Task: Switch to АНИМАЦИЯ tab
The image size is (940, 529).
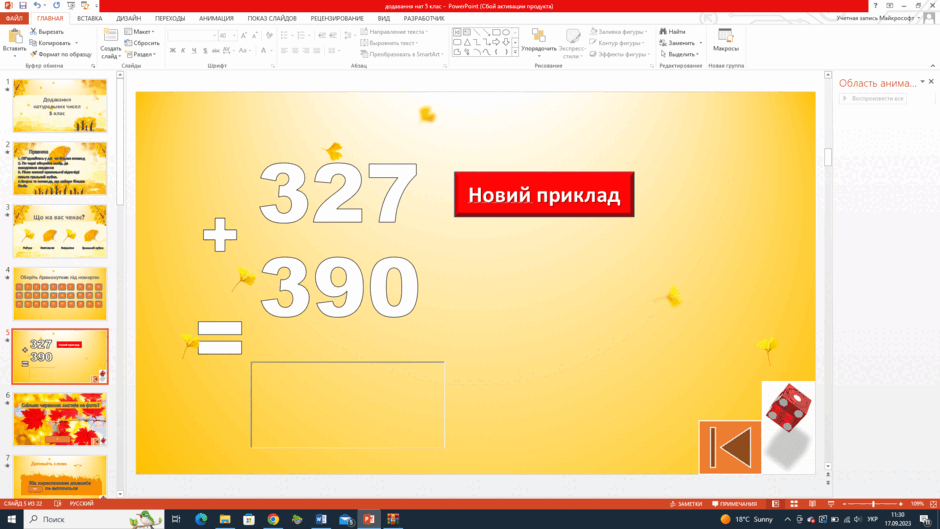Action: point(216,18)
